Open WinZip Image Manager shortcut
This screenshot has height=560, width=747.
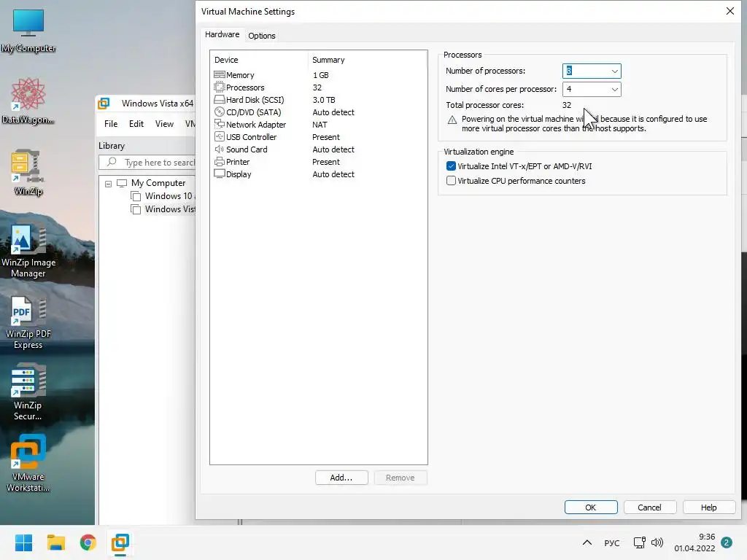[x=28, y=249]
